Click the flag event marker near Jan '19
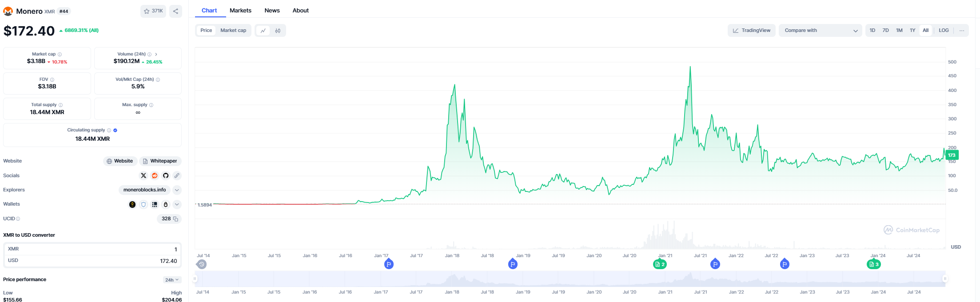Screen dimensions: 980x302 tap(513, 264)
